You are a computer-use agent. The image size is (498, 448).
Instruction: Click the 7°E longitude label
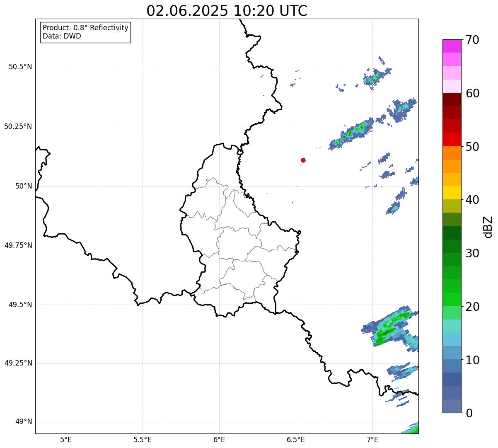372,439
